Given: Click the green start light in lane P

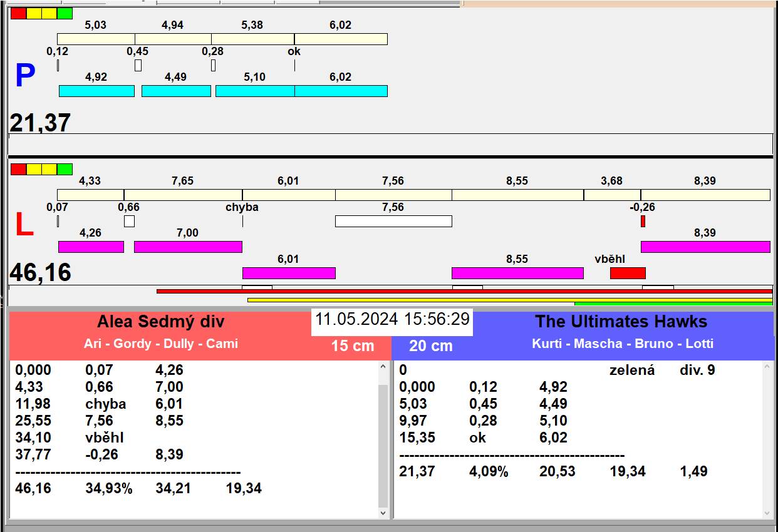Looking at the screenshot, I should [65, 13].
